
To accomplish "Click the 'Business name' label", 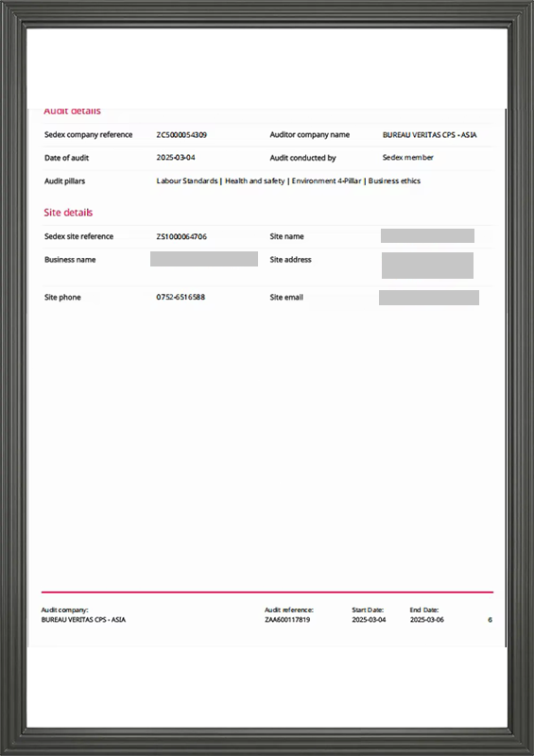I will (70, 259).
